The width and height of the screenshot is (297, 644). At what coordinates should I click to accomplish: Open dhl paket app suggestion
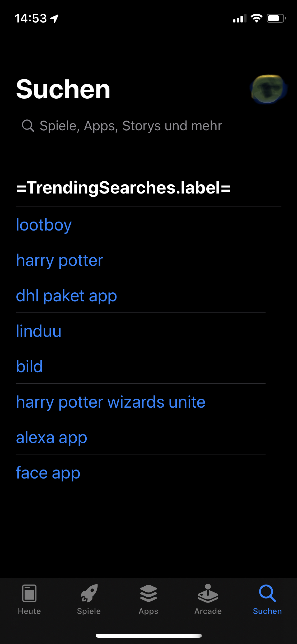tap(66, 296)
